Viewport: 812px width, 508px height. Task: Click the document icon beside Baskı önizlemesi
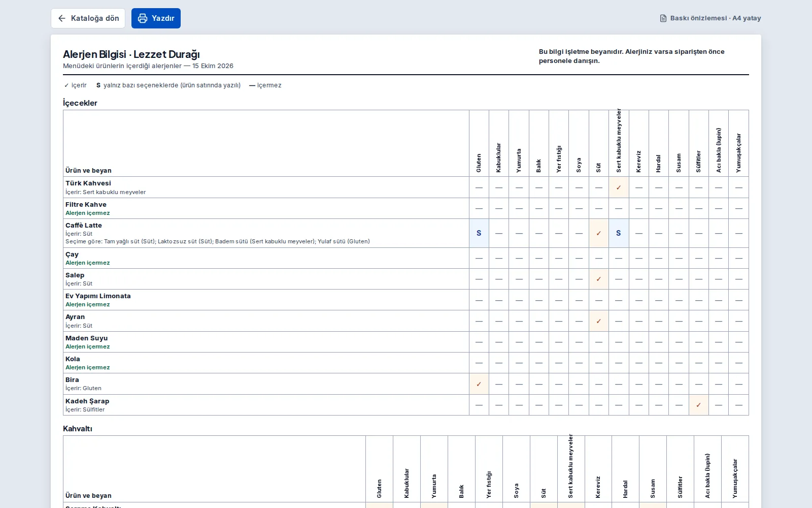[663, 18]
